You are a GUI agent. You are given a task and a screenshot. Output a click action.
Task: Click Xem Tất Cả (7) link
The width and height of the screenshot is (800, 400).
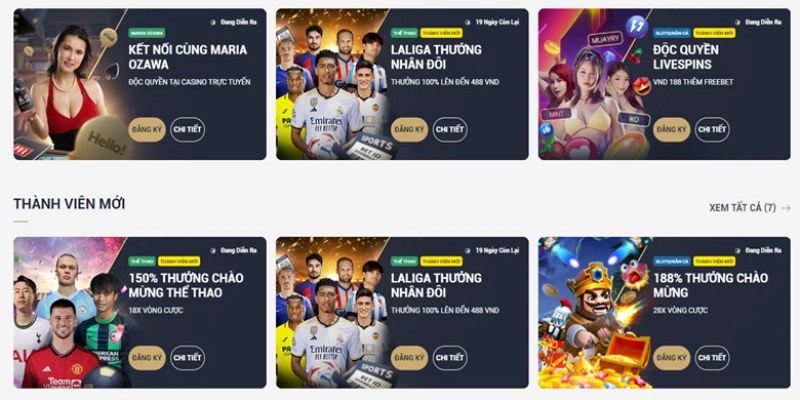[742, 208]
